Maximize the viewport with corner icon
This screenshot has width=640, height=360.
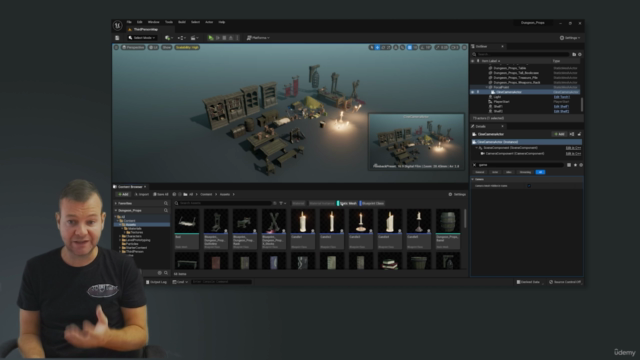[x=464, y=47]
